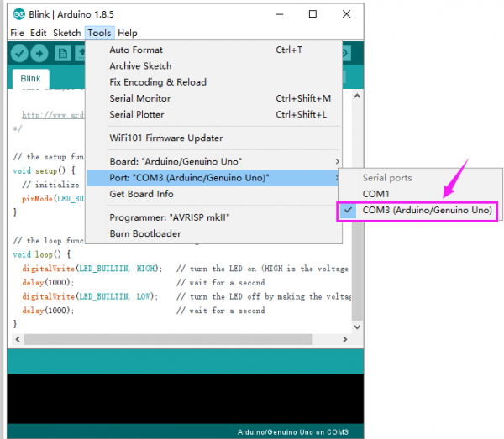Screen dimensions: 504x439
Task: Click the horizontal scrollbar left arrow
Action: 18,339
